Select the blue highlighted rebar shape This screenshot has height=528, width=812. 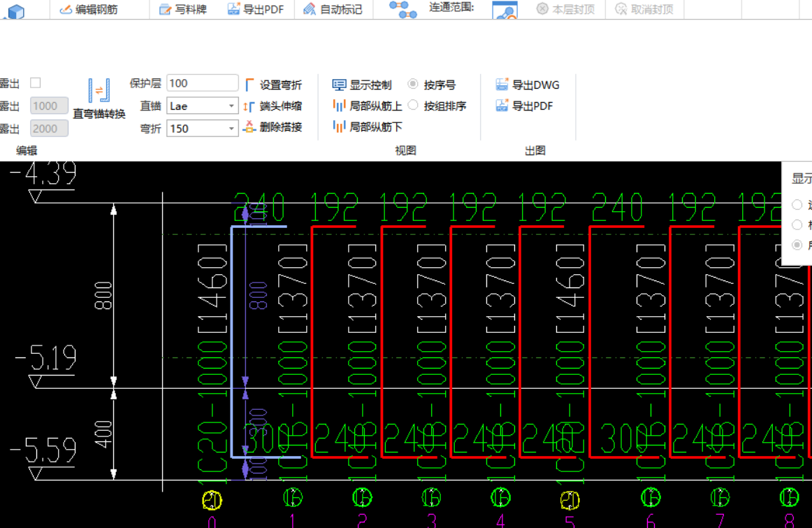(231, 342)
